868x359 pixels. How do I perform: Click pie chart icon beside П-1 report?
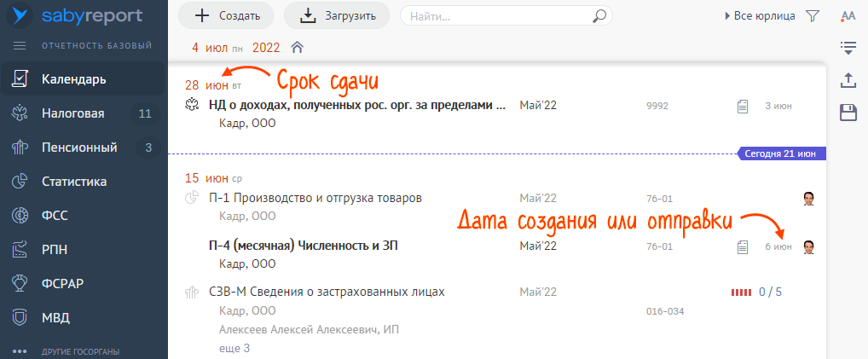coord(192,198)
